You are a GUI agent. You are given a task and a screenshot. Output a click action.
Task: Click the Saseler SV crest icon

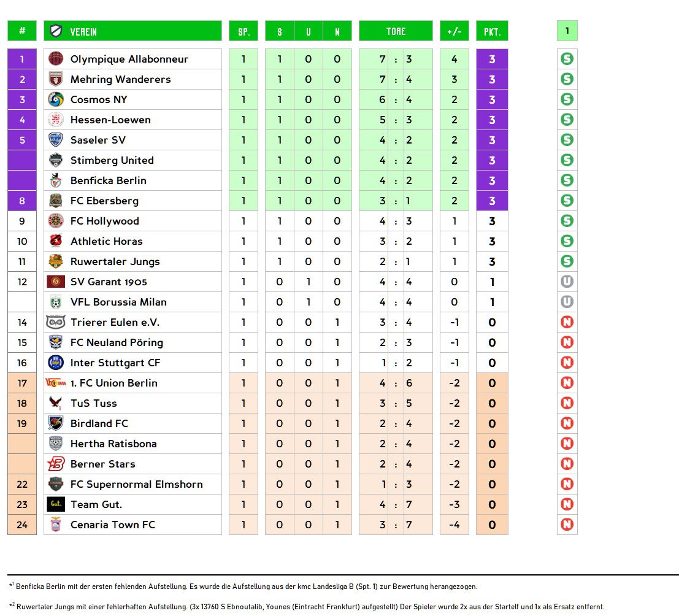click(x=56, y=140)
